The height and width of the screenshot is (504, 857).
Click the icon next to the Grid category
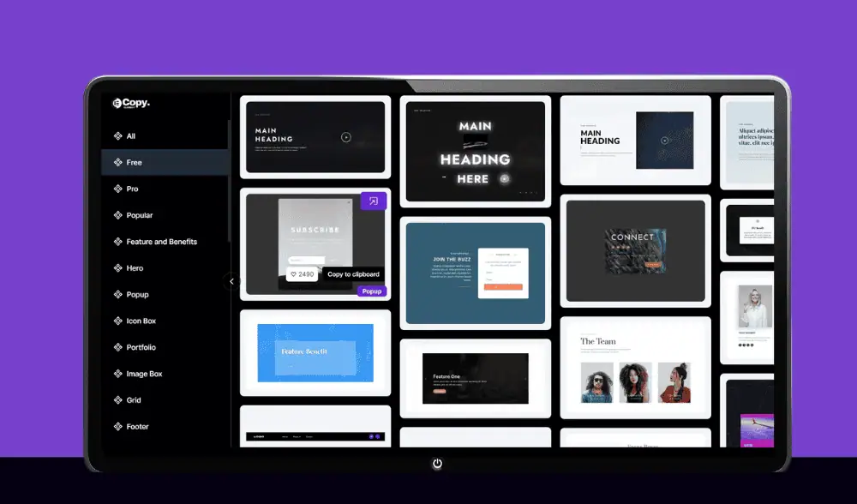(118, 400)
